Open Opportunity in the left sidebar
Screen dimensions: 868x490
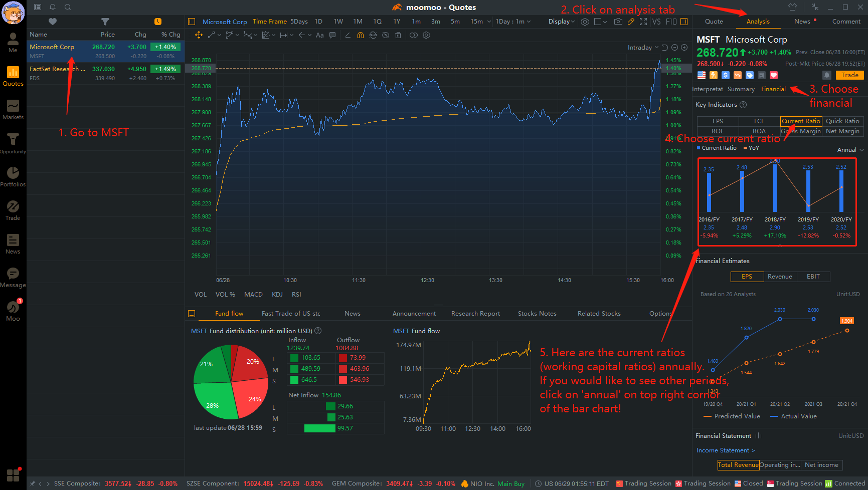13,143
